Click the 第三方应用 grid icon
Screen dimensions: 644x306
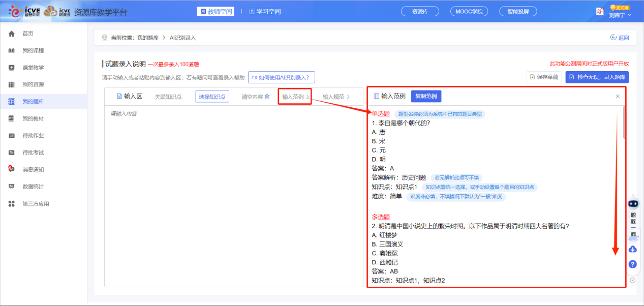point(11,204)
